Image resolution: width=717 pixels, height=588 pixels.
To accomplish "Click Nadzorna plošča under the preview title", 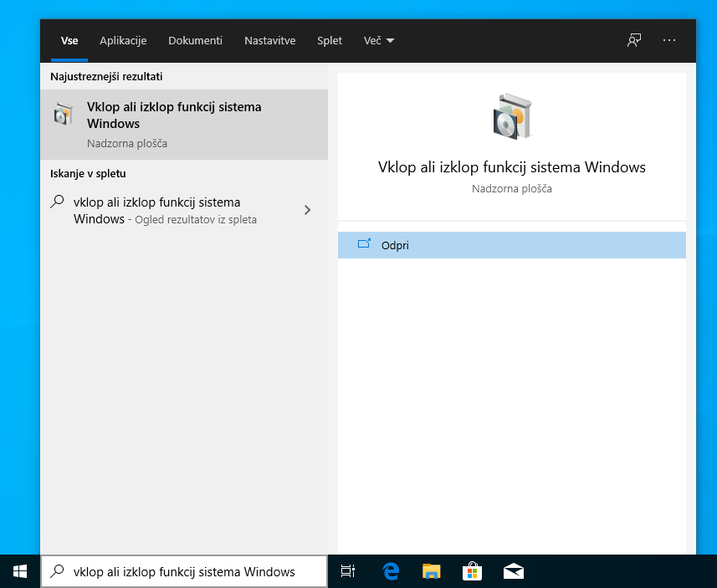I will pos(512,188).
